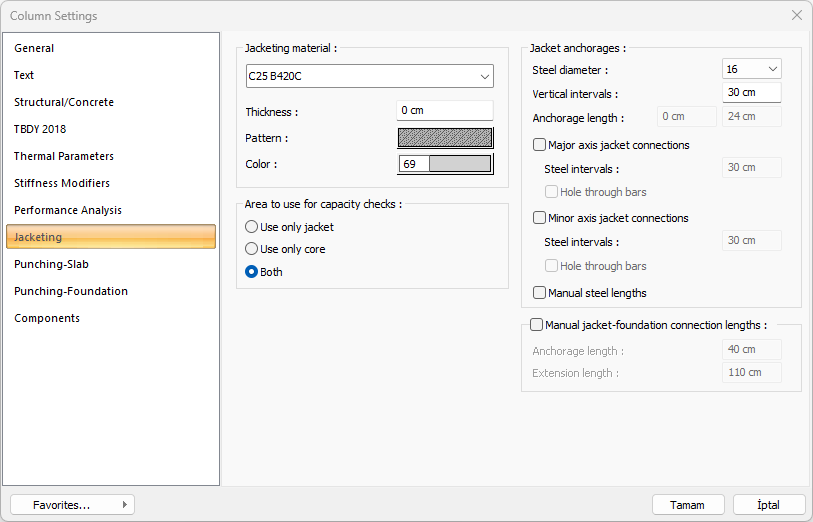This screenshot has width=813, height=522.
Task: Choose the Use only core option
Action: 252,249
